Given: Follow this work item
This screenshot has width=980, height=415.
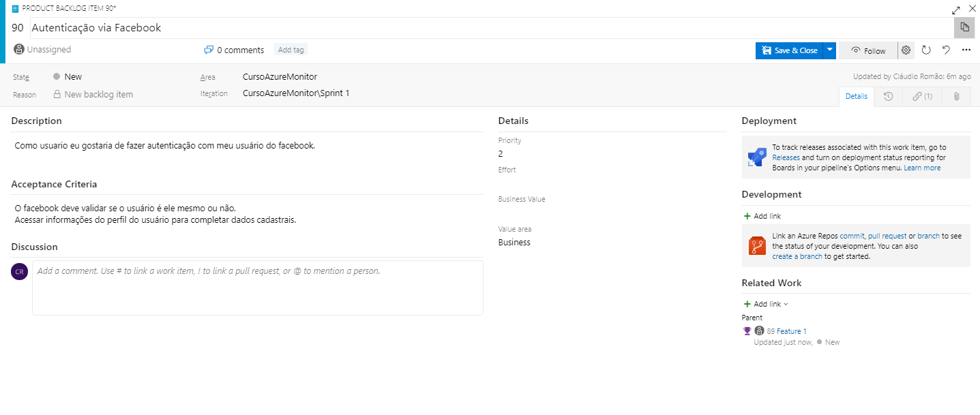Looking at the screenshot, I should [868, 50].
